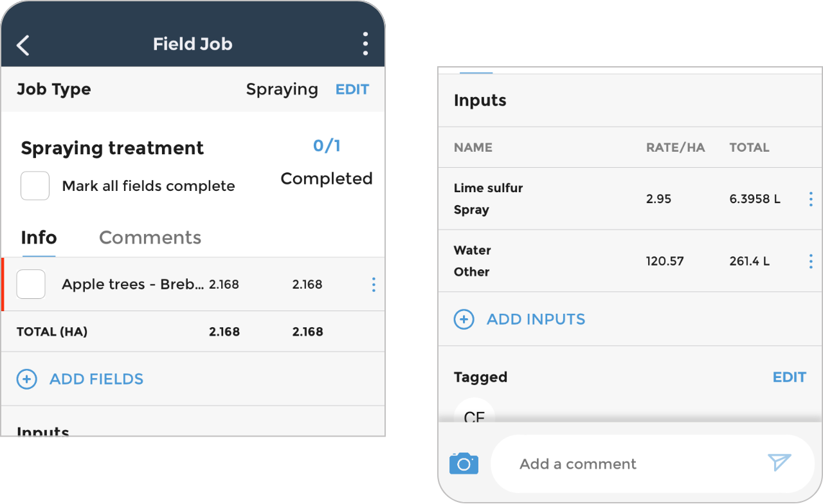The height and width of the screenshot is (504, 823).
Task: Click the ADD INPUTS link
Action: tap(536, 319)
